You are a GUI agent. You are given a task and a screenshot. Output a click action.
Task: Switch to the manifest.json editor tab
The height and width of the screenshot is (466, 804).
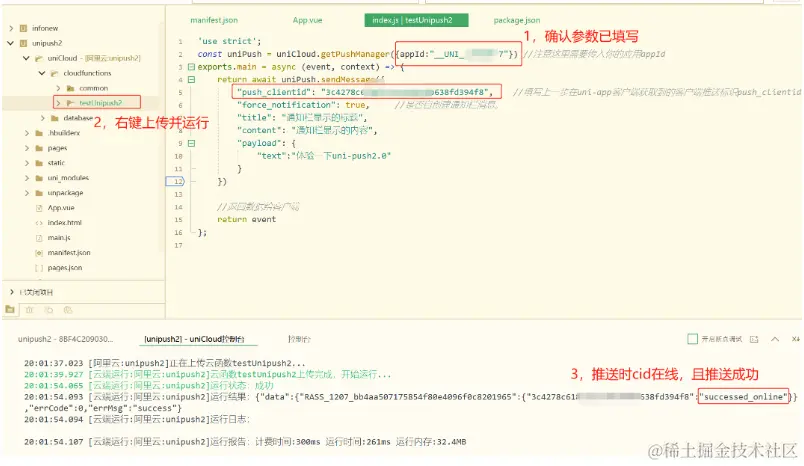pos(214,20)
